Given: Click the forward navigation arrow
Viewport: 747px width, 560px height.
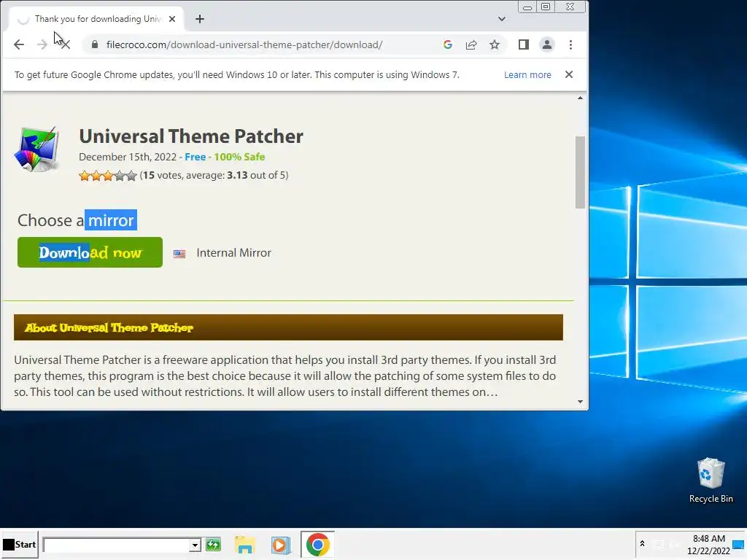Looking at the screenshot, I should (x=42, y=44).
